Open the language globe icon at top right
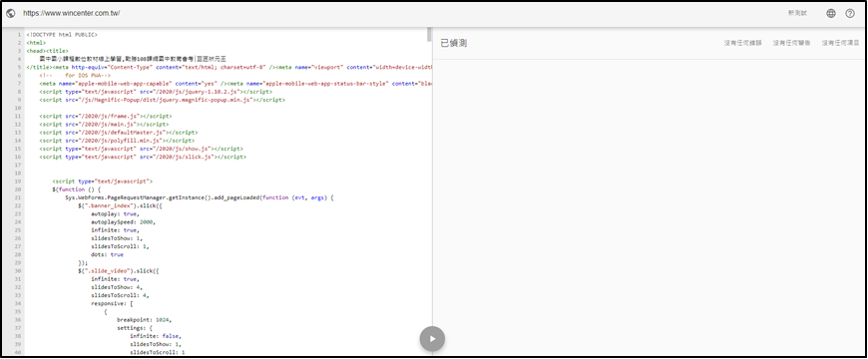 [x=831, y=13]
